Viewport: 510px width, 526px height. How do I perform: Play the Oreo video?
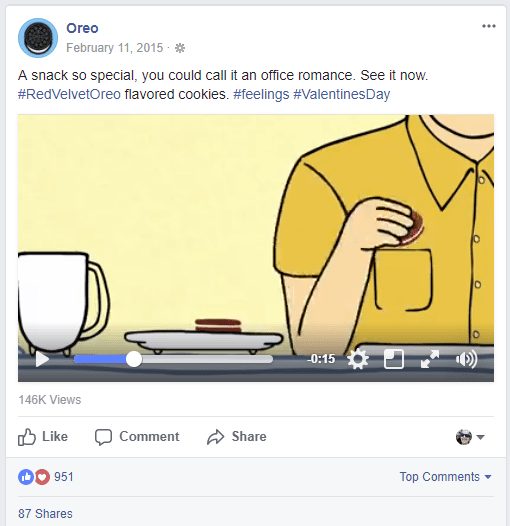(x=42, y=359)
